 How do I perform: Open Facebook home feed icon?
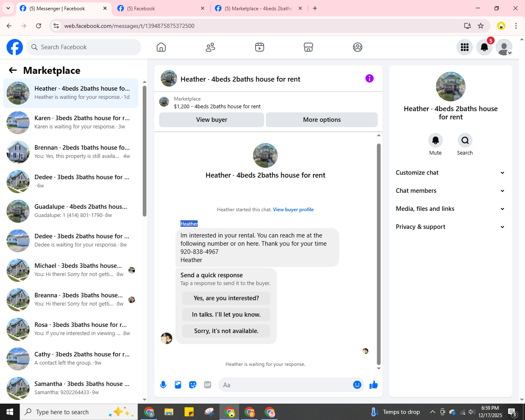[161, 47]
